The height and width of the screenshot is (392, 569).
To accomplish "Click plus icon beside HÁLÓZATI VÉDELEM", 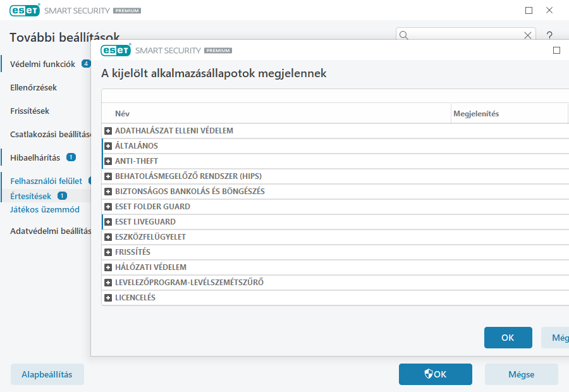I will pos(108,267).
